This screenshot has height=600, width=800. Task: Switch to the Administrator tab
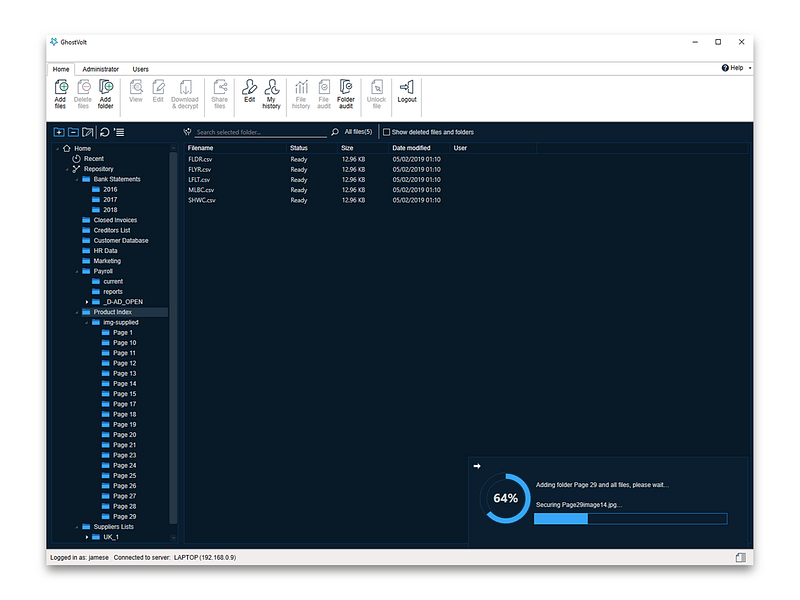coord(101,69)
